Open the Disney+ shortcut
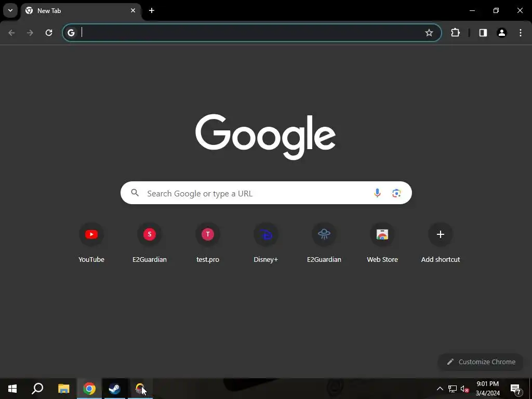Viewport: 532px width, 399px height. click(266, 242)
